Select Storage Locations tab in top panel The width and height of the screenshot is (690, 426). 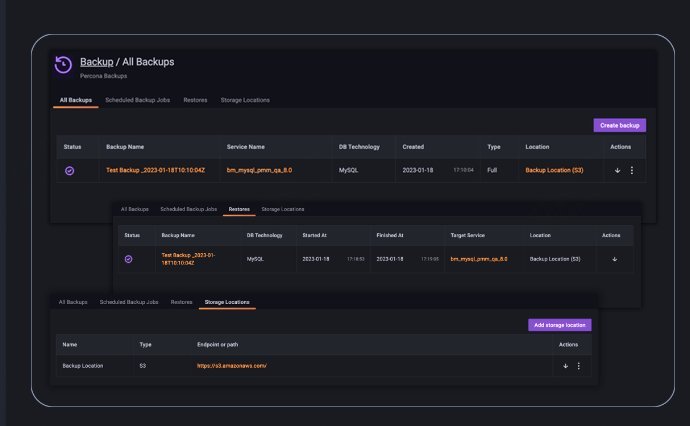[244, 100]
